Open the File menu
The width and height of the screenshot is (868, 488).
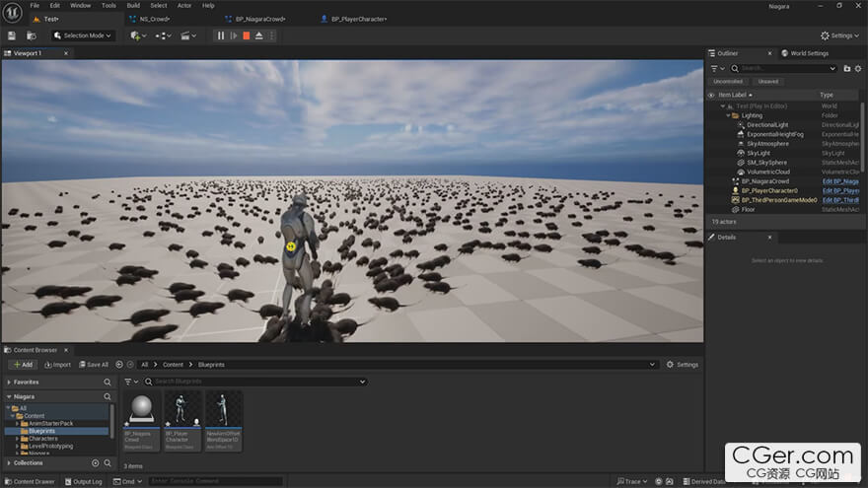click(x=35, y=6)
